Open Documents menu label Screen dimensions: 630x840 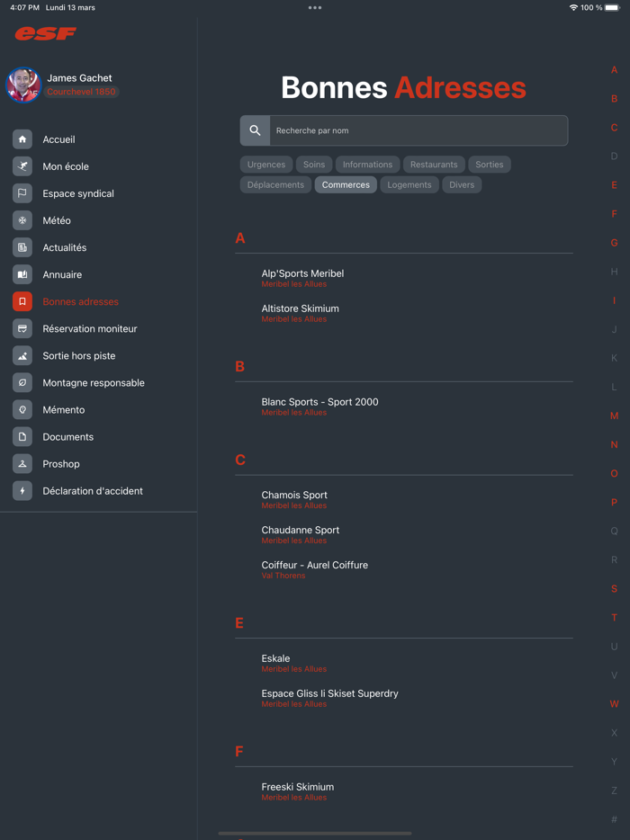(x=68, y=437)
